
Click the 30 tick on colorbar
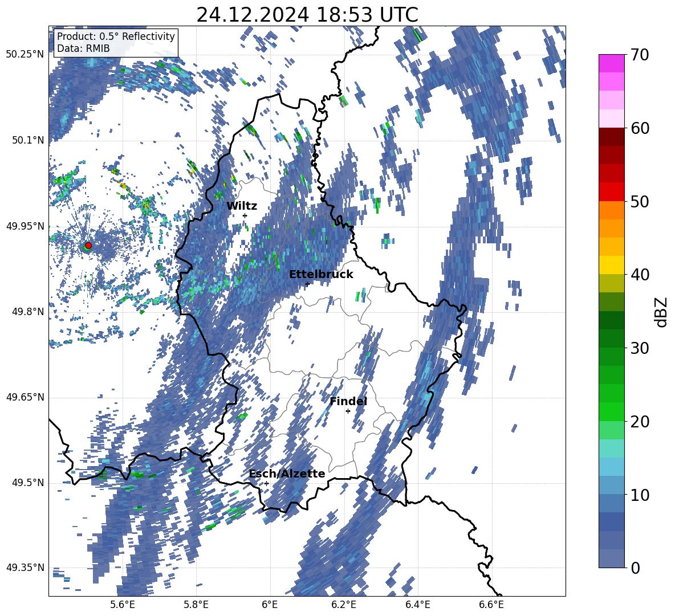pyautogui.click(x=639, y=348)
